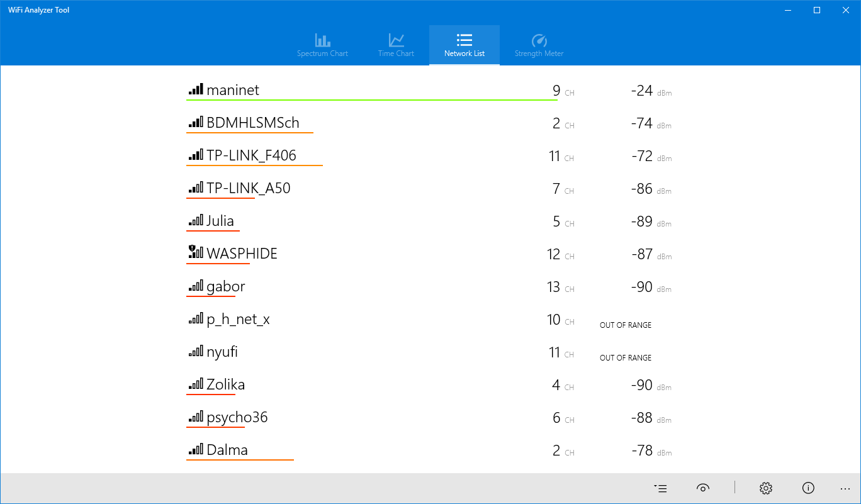This screenshot has width=861, height=504.
Task: Open the ellipsis more-options menu
Action: click(x=845, y=488)
